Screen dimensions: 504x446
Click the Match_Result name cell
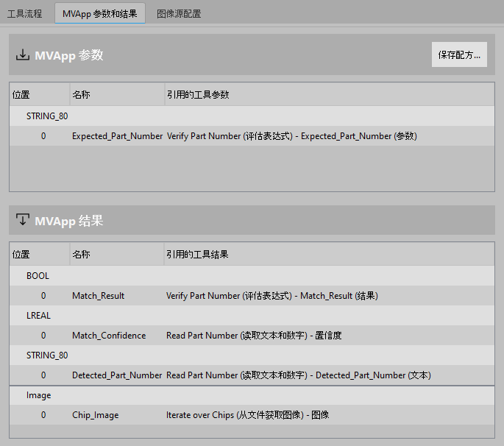98,296
